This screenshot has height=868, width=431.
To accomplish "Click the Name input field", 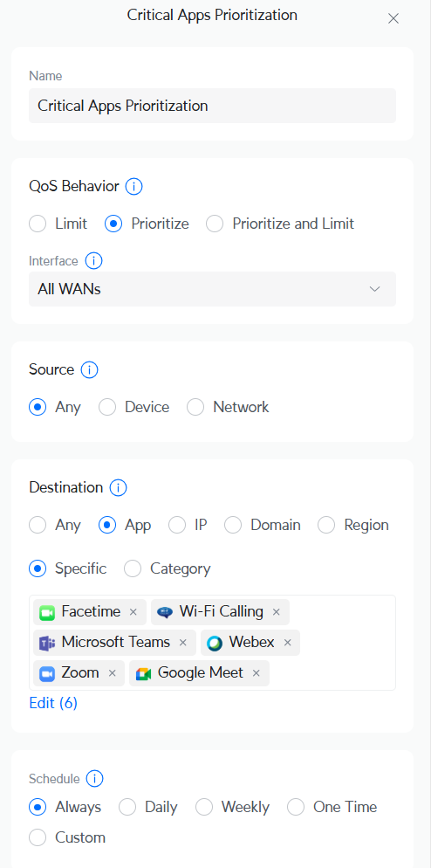I will coord(213,106).
